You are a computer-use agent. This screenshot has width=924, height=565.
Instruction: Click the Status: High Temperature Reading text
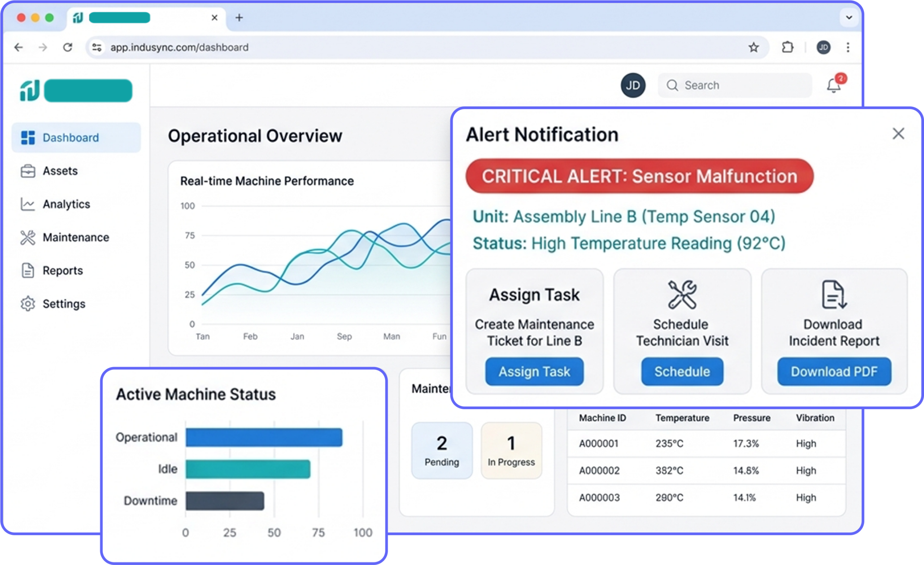pos(629,244)
